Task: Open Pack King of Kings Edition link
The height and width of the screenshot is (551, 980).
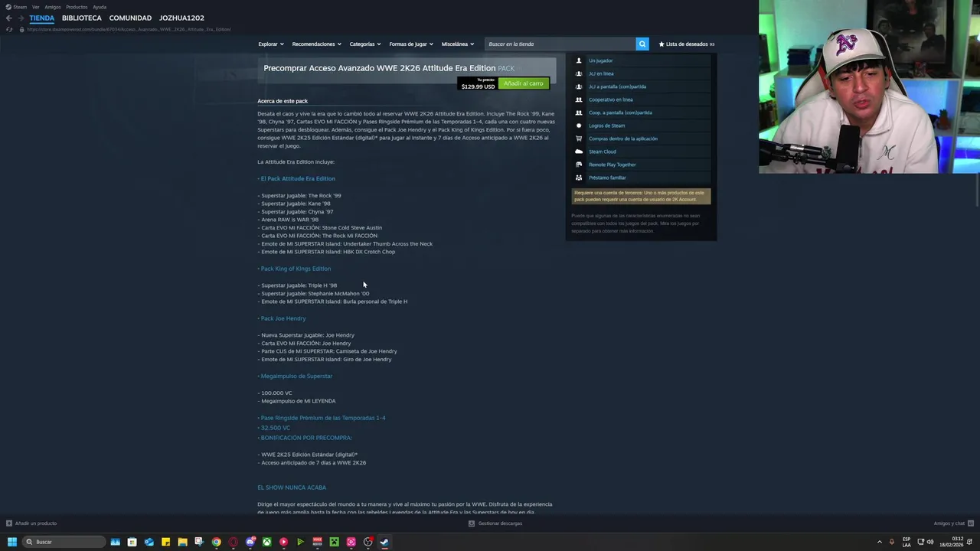Action: 296,269
